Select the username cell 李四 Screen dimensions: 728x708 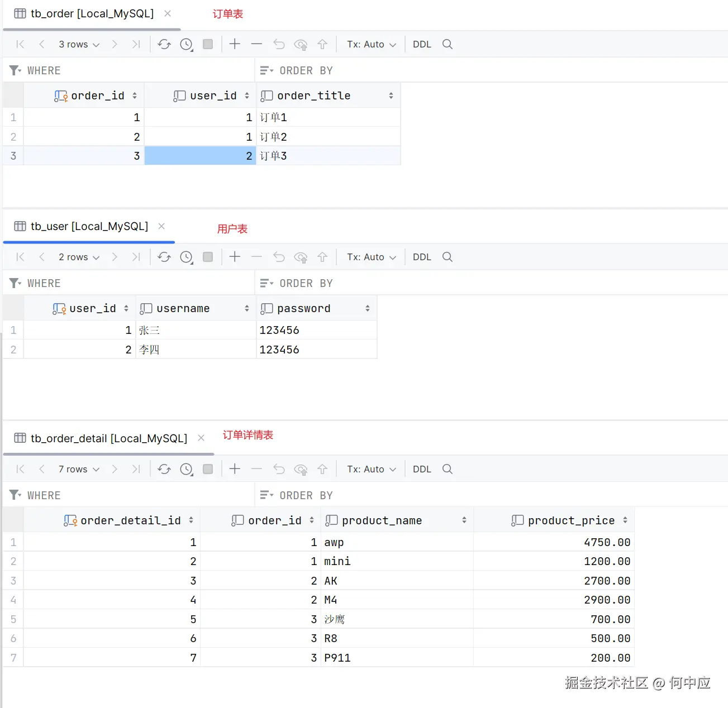point(196,350)
